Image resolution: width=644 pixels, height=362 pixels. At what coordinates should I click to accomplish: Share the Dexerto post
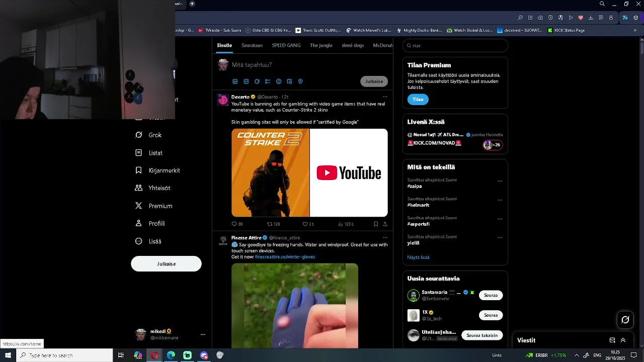point(385,224)
